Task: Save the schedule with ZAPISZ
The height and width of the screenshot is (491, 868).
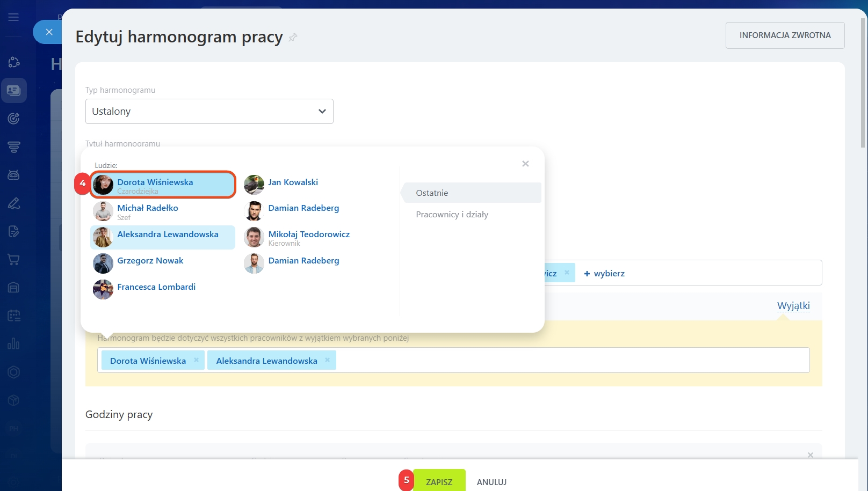Action: [439, 481]
